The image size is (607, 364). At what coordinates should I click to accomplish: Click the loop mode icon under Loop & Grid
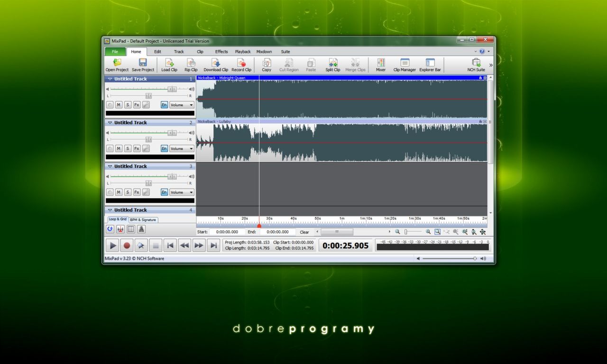tap(110, 229)
